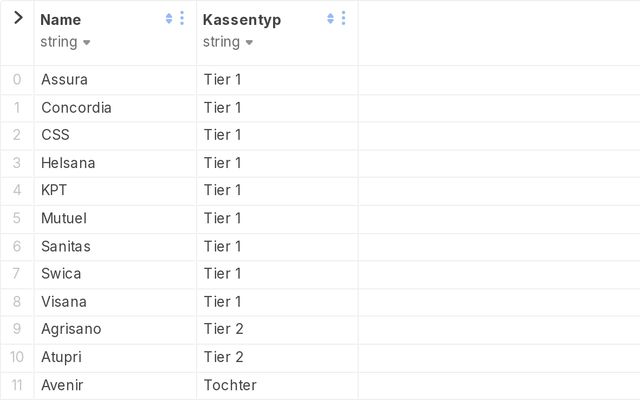Select the Tochter cell for Avenir
640x400 pixels.
pos(230,385)
